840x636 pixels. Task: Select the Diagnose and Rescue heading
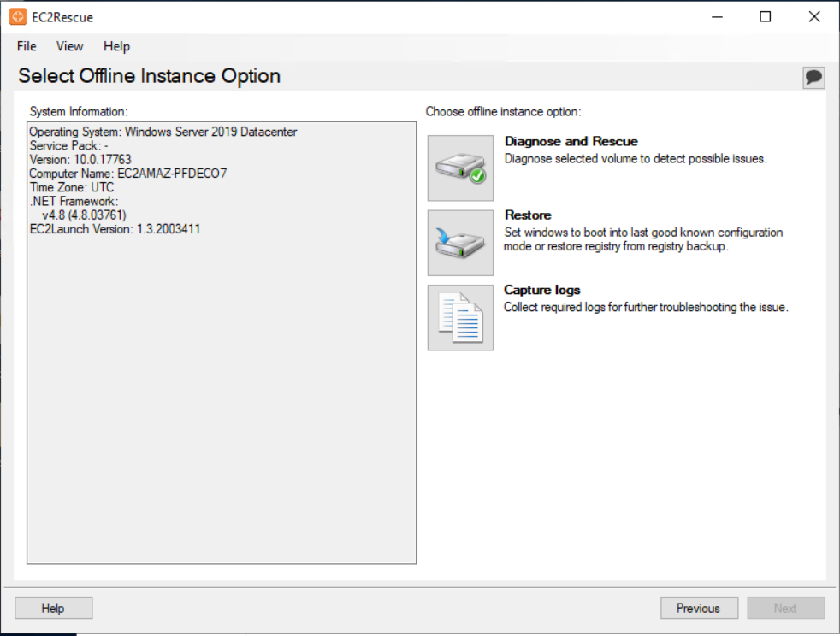571,141
